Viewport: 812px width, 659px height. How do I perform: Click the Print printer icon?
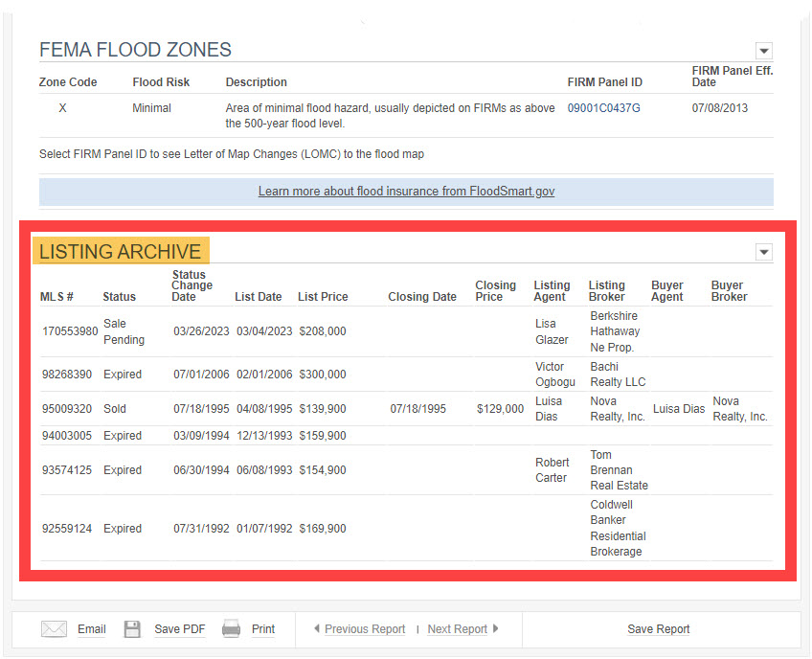point(231,628)
